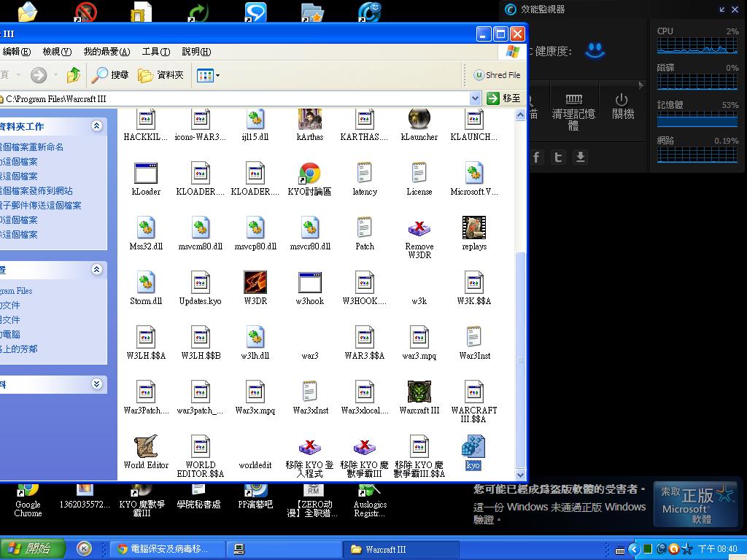Collapse the second sidebar panel
The image size is (747, 560).
[97, 270]
